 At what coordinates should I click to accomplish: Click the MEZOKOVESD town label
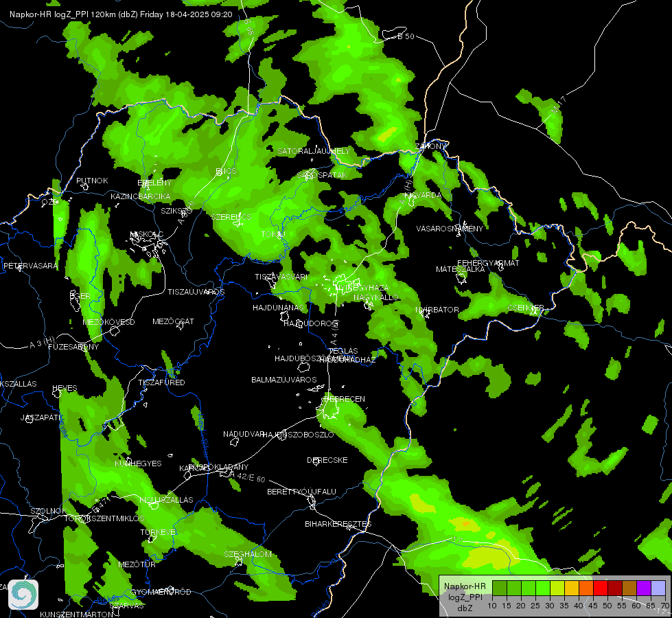pos(109,322)
